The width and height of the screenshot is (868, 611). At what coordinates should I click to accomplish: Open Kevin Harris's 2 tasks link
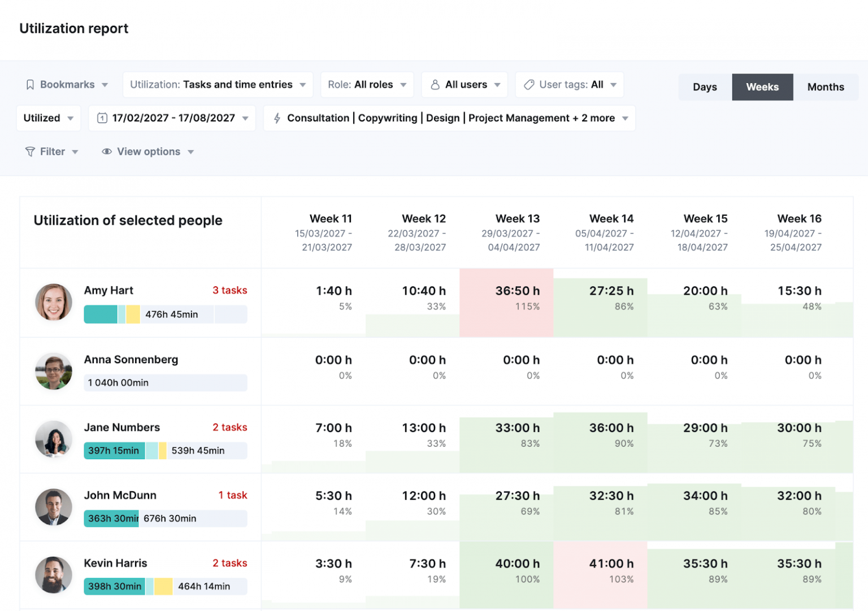click(x=230, y=563)
